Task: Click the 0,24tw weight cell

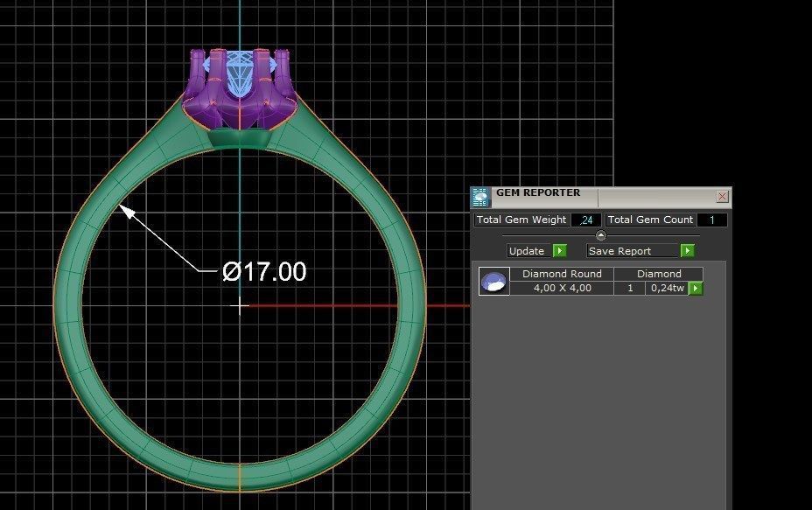Action: 667,289
